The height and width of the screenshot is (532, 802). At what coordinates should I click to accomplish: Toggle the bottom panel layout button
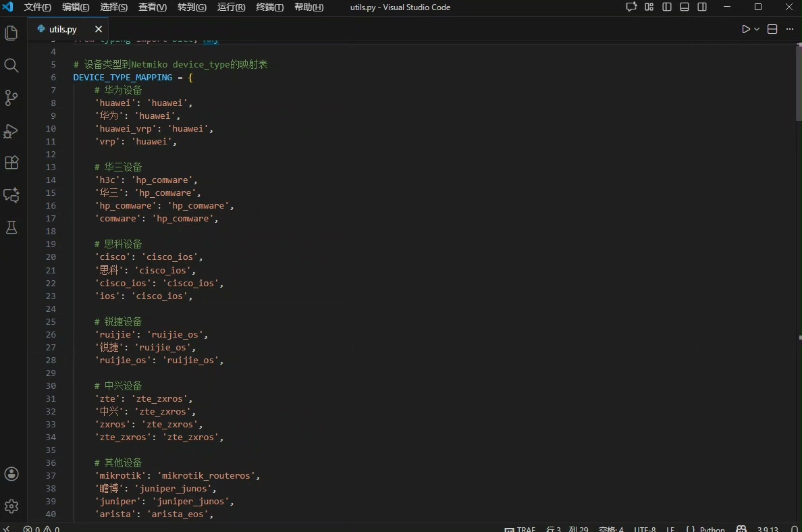click(x=685, y=7)
